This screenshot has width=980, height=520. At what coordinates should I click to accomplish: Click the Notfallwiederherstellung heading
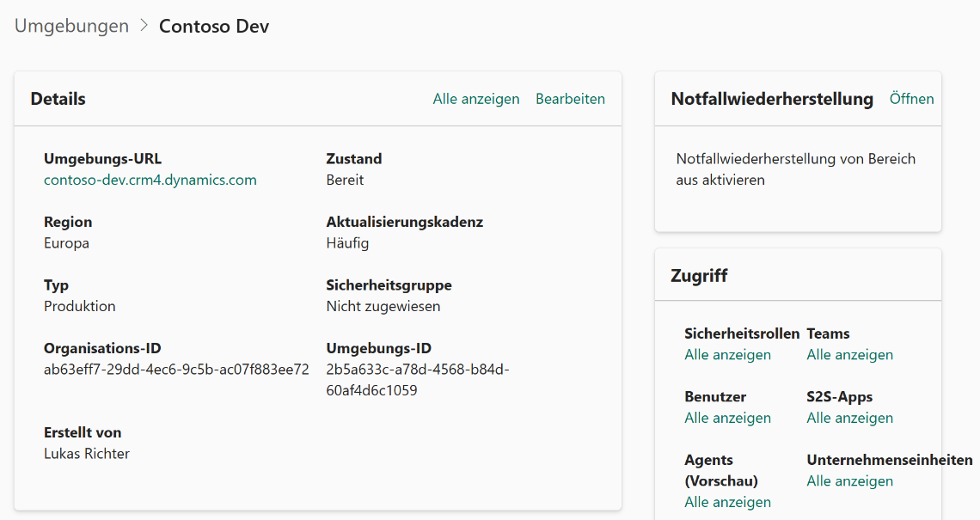pos(772,99)
